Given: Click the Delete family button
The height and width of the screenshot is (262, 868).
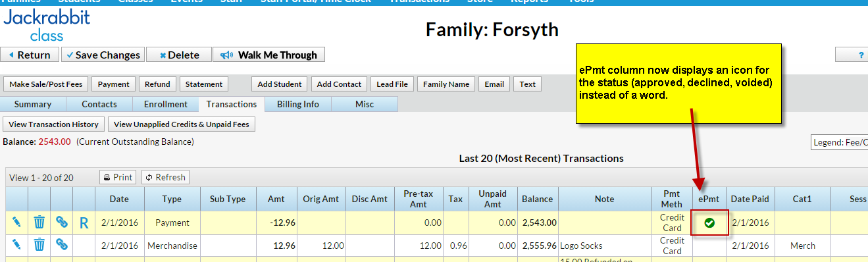Looking at the screenshot, I should [179, 55].
